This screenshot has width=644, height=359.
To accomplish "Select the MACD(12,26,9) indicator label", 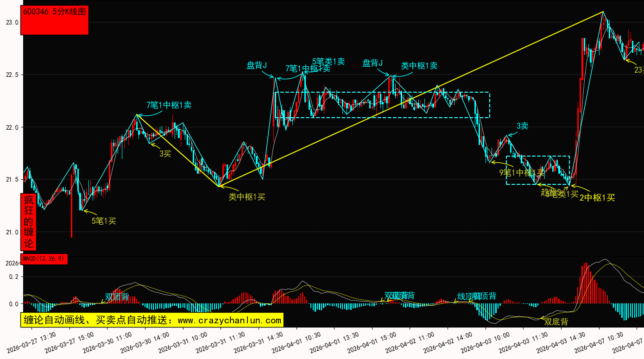I will tap(44, 259).
